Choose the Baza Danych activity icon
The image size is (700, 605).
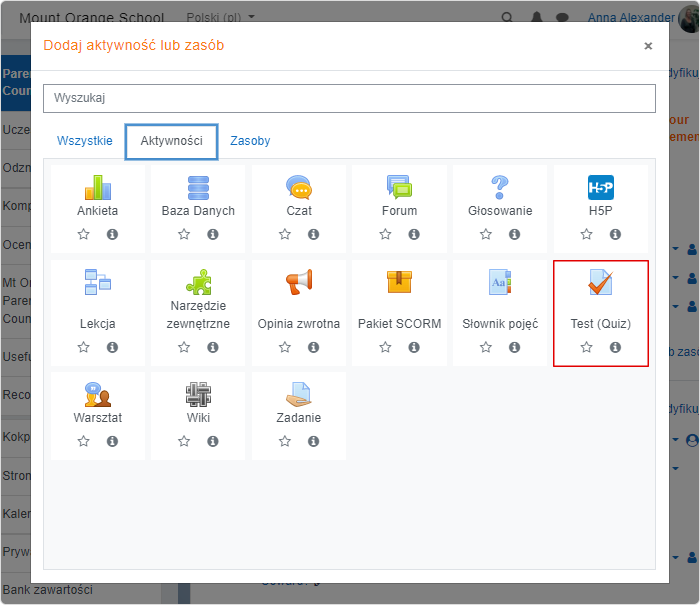(x=198, y=188)
